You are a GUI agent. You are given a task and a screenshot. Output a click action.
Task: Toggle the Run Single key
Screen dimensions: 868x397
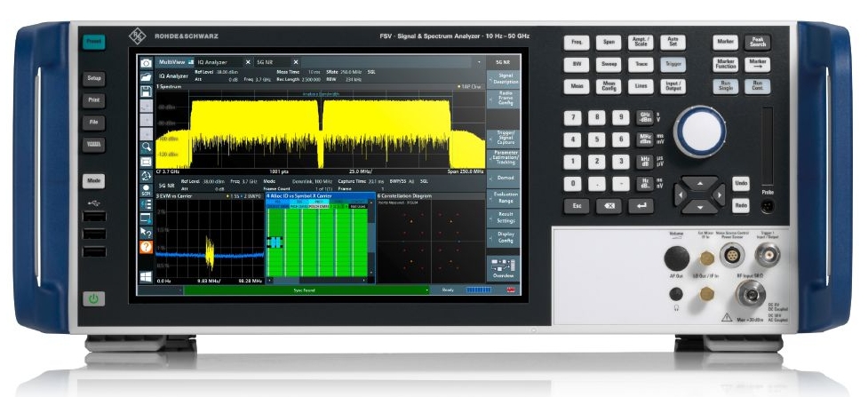coord(725,86)
